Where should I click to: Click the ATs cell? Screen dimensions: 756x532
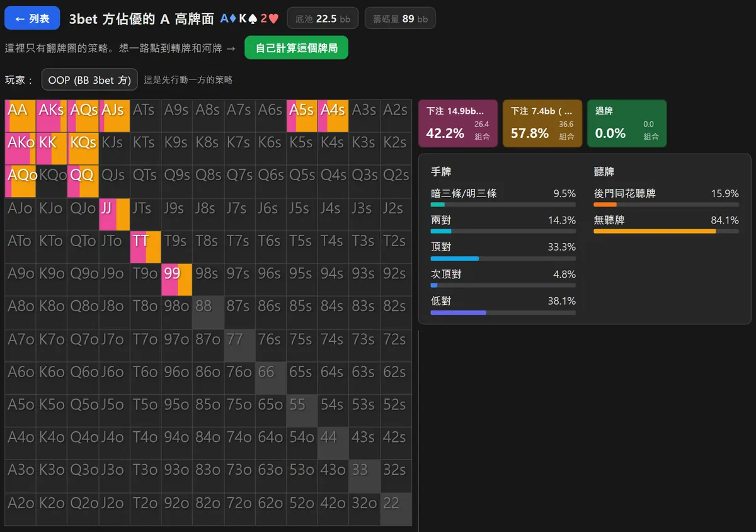[x=146, y=116]
